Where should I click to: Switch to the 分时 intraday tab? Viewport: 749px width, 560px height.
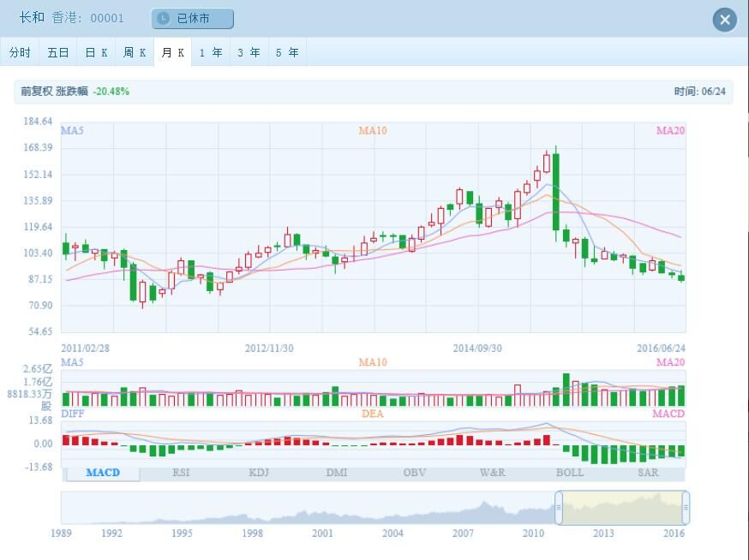20,52
